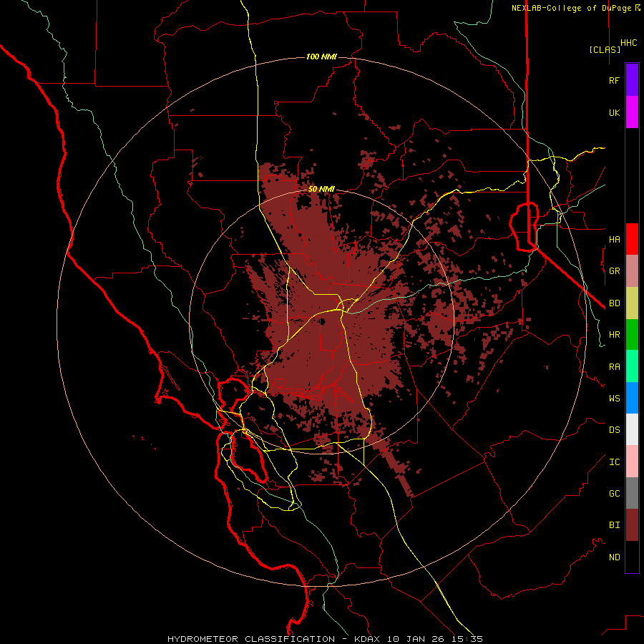Click the 100 NMI range ring label

[321, 57]
